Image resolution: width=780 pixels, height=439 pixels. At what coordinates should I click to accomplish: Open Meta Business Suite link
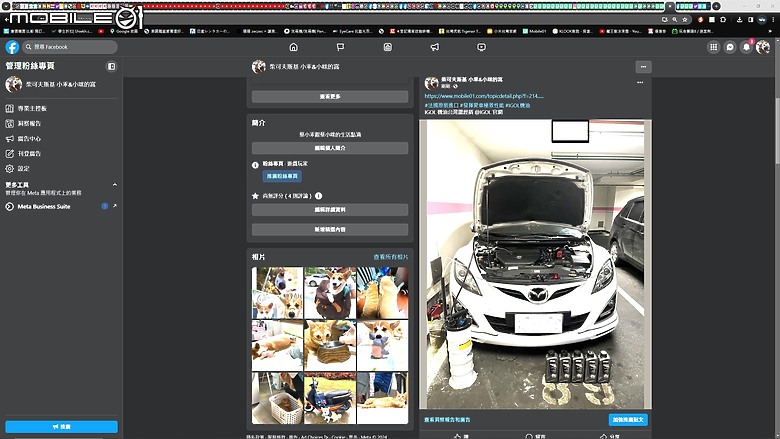tap(44, 206)
